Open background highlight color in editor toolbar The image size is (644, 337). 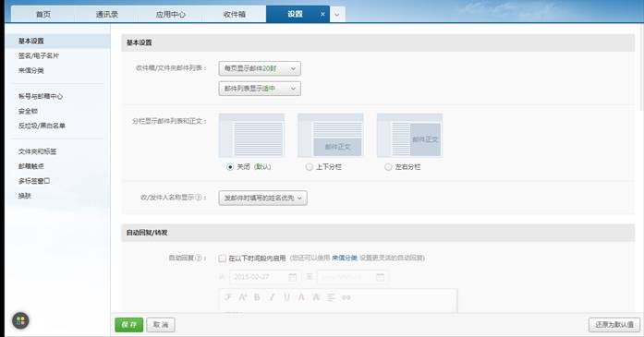(316, 297)
